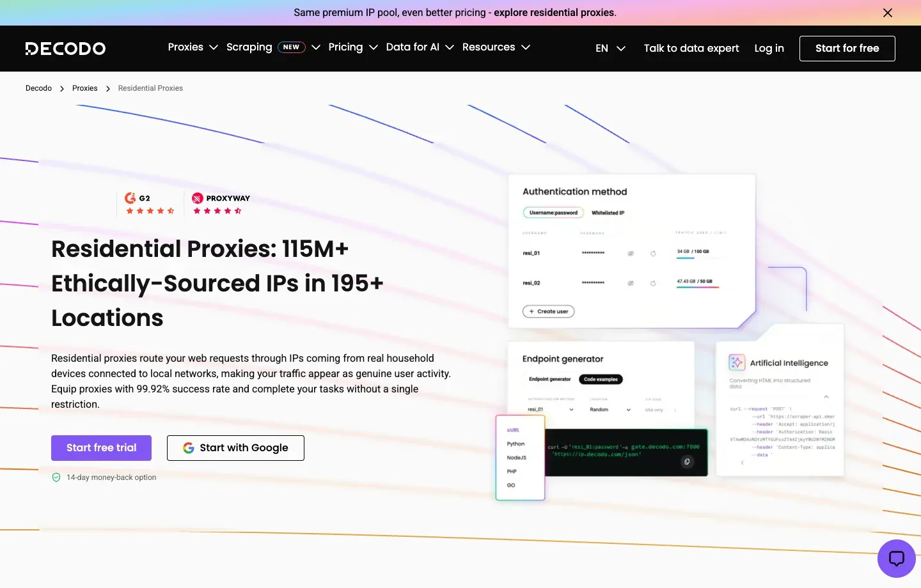Image resolution: width=921 pixels, height=588 pixels.
Task: Go to Proxies breadcrumb
Action: click(85, 88)
